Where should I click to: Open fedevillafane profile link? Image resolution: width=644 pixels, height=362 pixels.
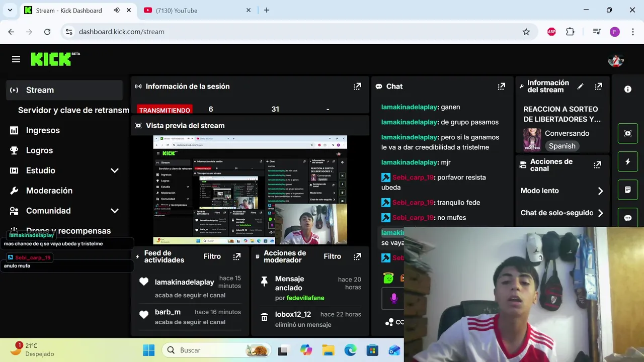click(305, 298)
